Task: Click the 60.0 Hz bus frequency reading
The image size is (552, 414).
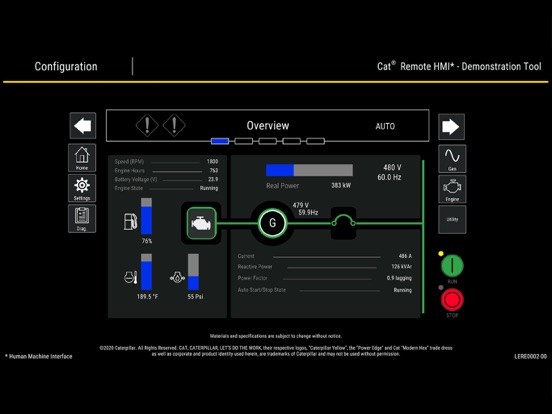Action: click(x=389, y=177)
